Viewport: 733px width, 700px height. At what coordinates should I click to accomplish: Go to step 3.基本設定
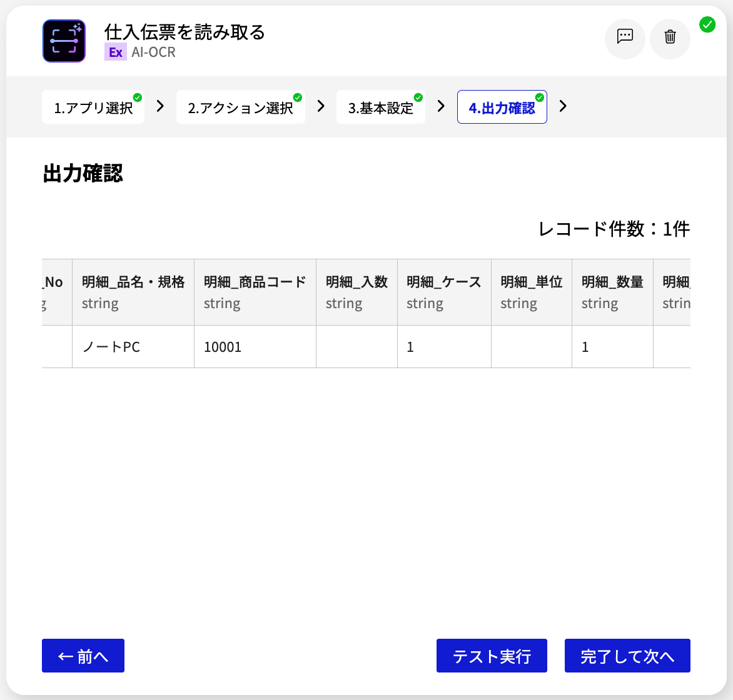pyautogui.click(x=380, y=107)
